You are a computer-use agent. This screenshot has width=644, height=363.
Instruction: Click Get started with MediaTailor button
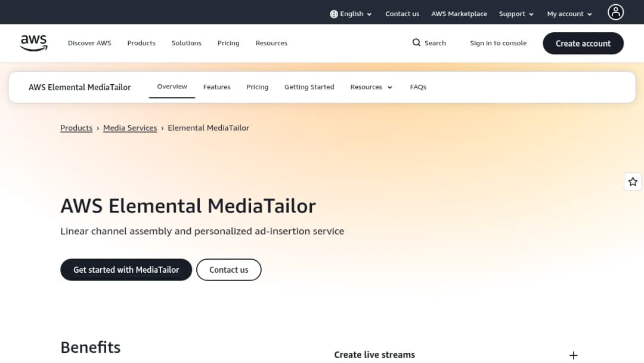[x=126, y=270]
